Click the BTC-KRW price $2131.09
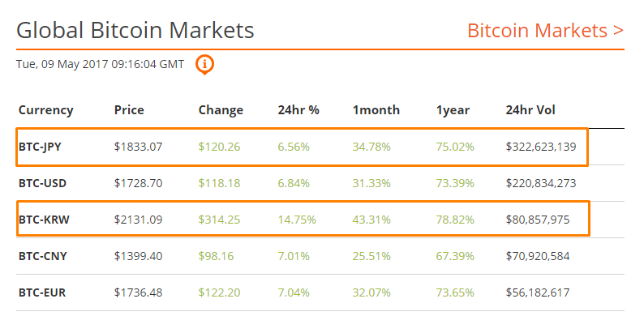This screenshot has width=644, height=333. pos(138,220)
